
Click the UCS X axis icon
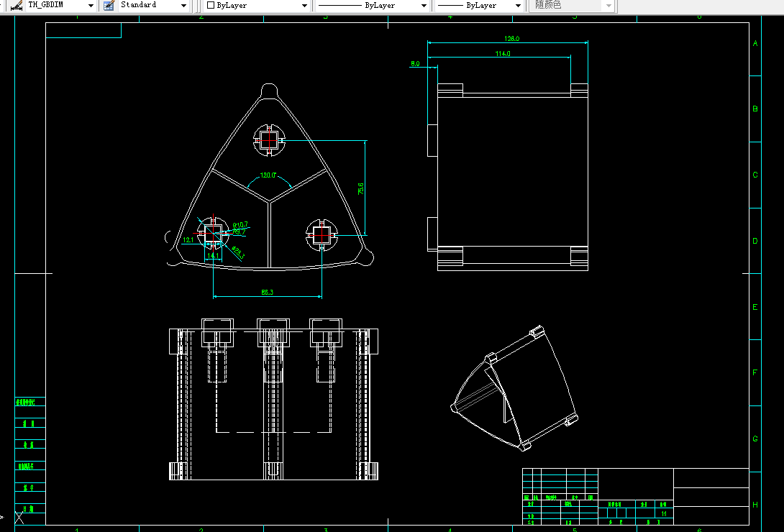coord(19,518)
